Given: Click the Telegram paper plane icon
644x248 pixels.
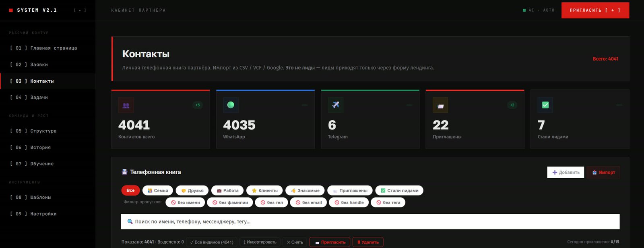Looking at the screenshot, I should (336, 105).
